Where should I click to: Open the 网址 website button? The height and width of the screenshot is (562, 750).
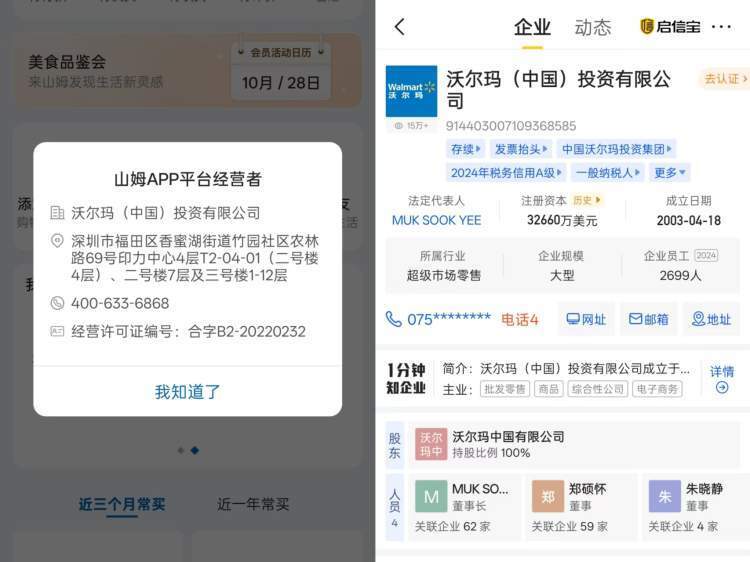click(x=586, y=319)
